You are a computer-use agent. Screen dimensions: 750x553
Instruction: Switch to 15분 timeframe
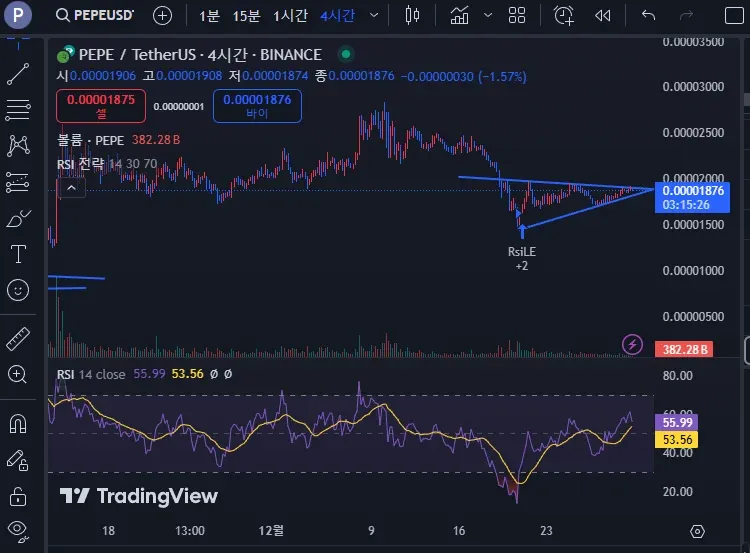click(x=246, y=16)
